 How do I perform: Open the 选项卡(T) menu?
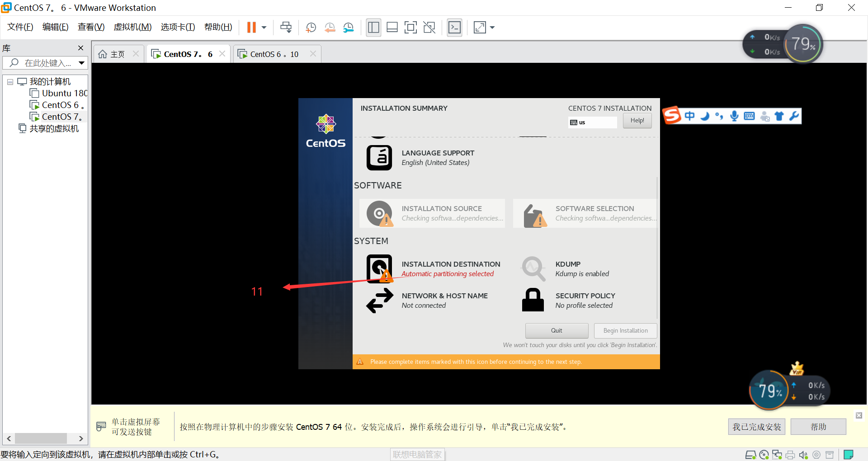click(x=178, y=27)
